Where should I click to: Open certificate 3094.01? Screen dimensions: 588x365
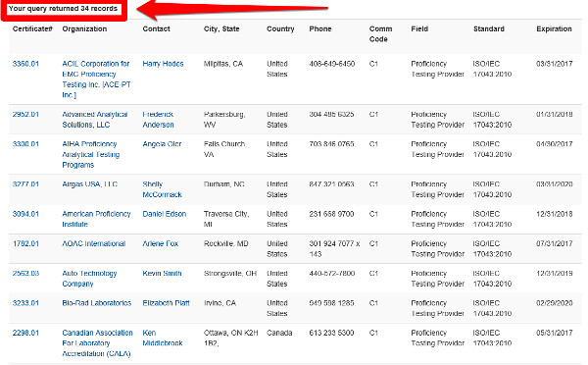pyautogui.click(x=25, y=214)
